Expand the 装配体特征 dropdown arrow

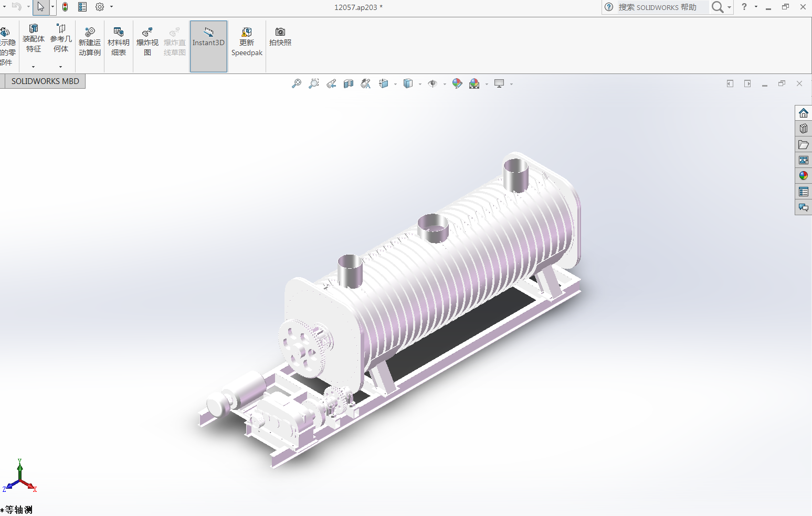pyautogui.click(x=33, y=67)
